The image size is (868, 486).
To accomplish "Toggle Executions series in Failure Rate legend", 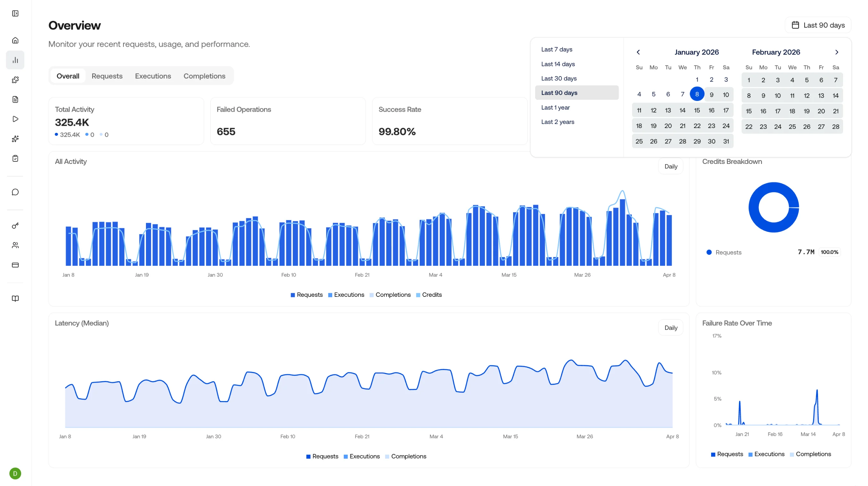I will tap(766, 454).
